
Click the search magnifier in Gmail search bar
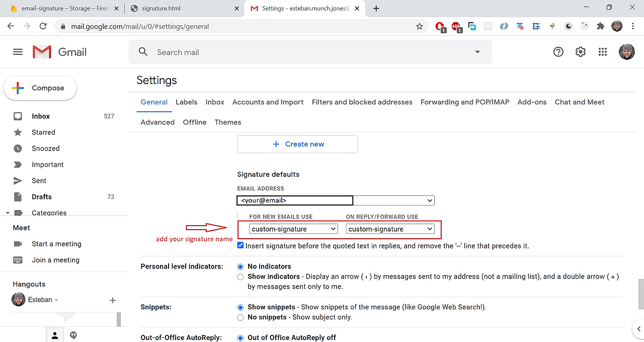pyautogui.click(x=143, y=51)
